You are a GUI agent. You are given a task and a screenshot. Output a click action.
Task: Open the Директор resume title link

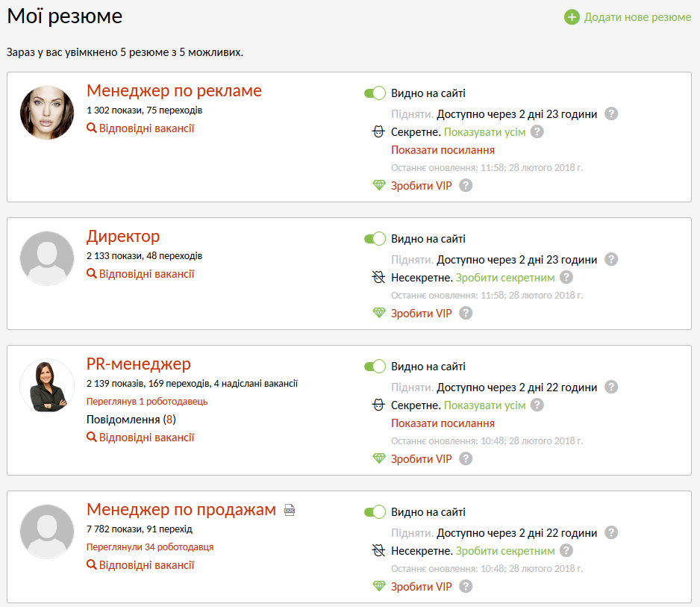tap(123, 237)
